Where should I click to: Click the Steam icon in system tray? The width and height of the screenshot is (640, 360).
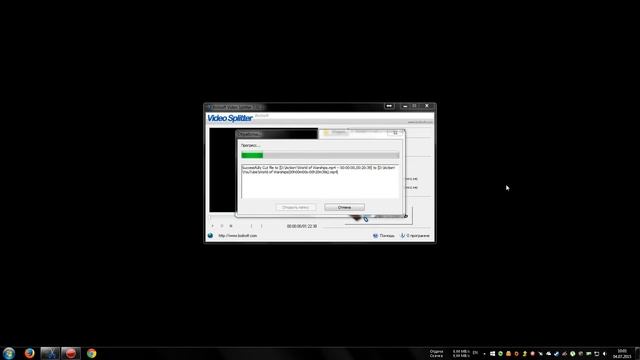pyautogui.click(x=556, y=353)
